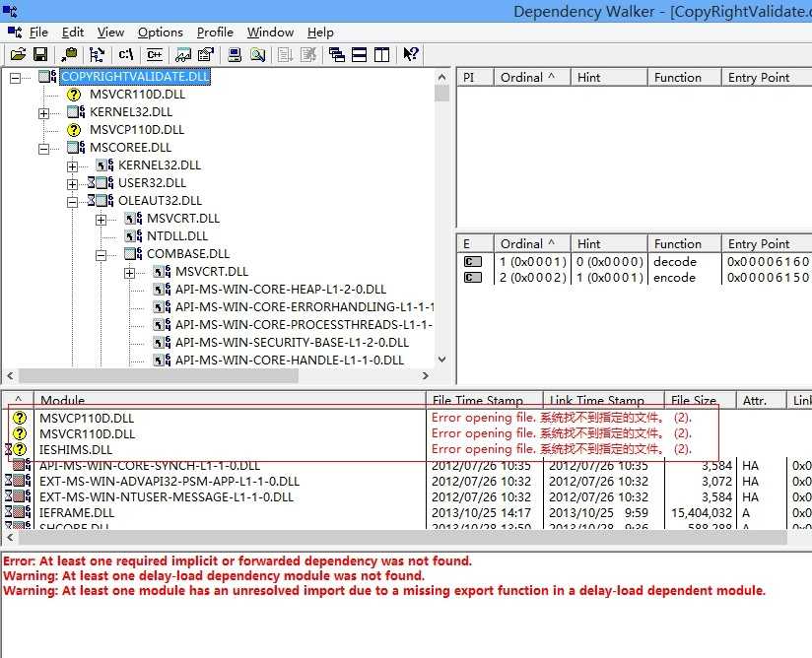Click the Dependency Walker icon beside File menu

tap(15, 33)
